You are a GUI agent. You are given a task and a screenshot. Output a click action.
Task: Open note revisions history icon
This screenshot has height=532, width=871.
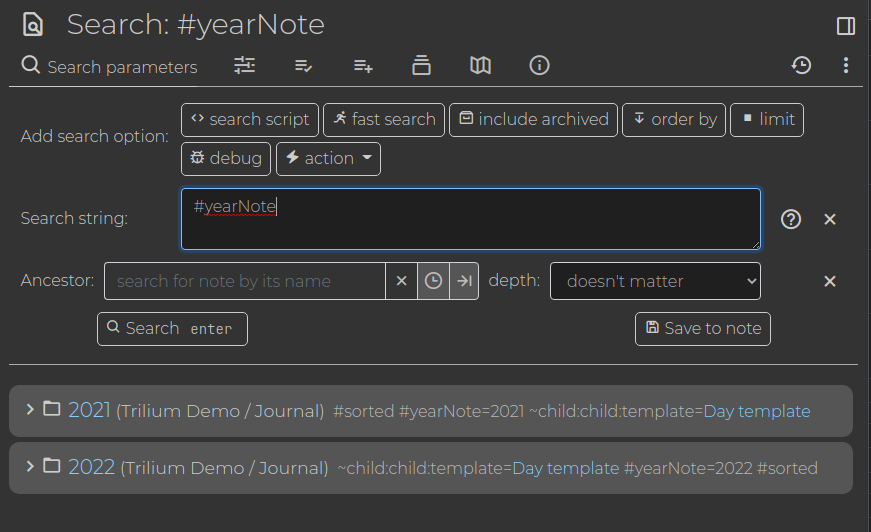801,66
